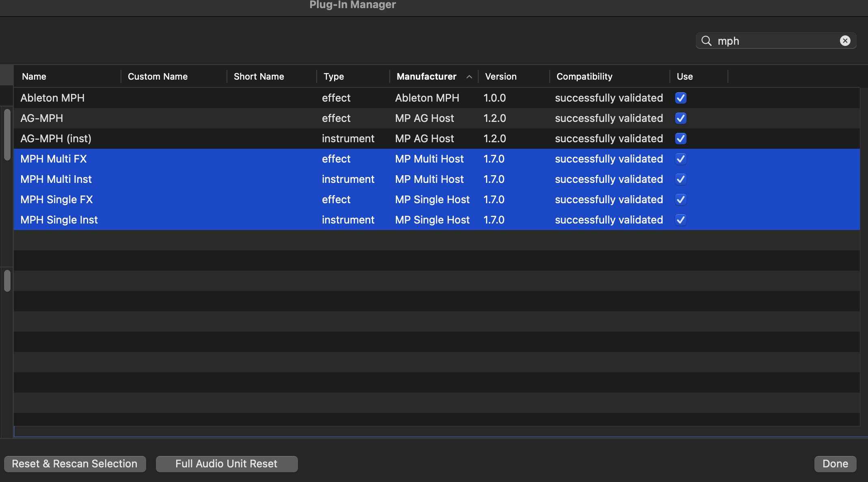Sort by Short Name column header
Viewport: 868px width, 482px height.
pyautogui.click(x=272, y=76)
